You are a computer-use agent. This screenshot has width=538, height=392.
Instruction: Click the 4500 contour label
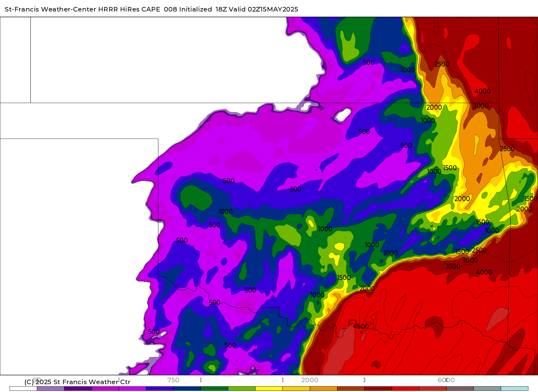coord(361,326)
